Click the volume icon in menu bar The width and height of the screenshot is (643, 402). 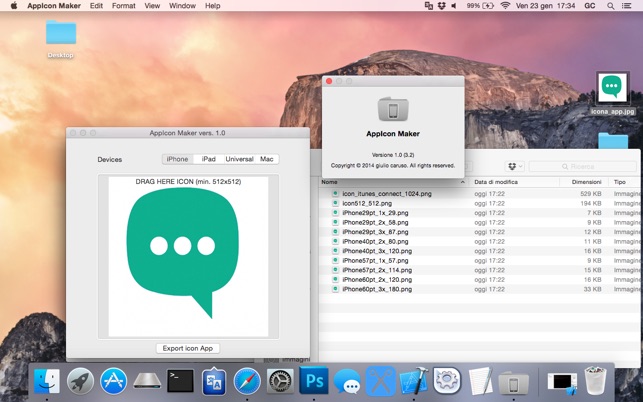pyautogui.click(x=454, y=6)
